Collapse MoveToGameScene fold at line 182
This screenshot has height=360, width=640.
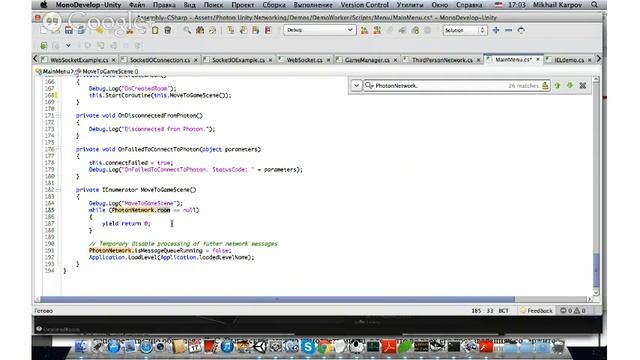(58, 190)
